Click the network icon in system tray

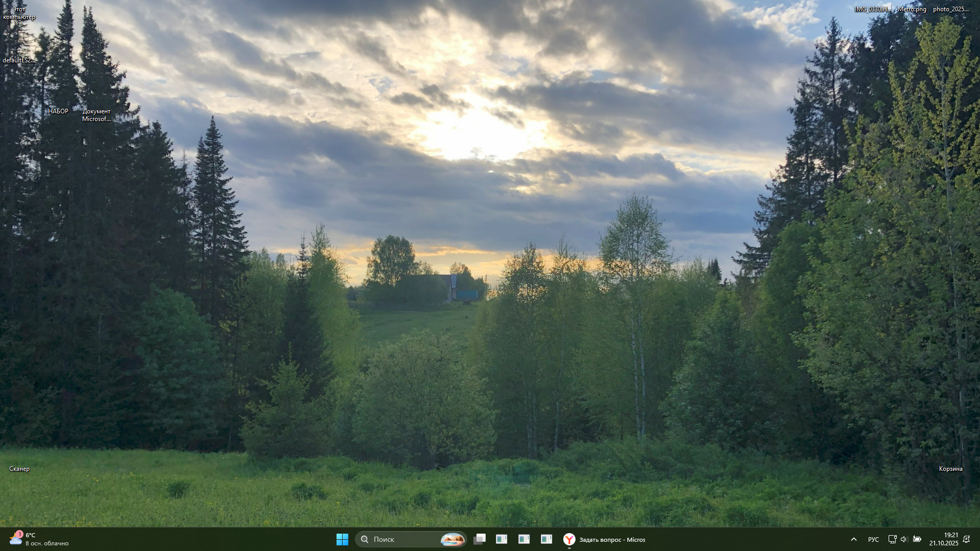tap(892, 539)
